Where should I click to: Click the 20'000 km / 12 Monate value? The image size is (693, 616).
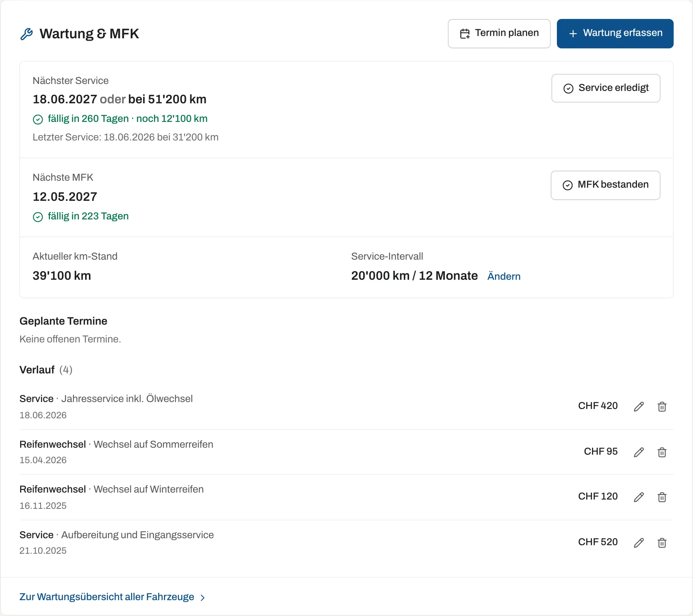click(x=415, y=275)
